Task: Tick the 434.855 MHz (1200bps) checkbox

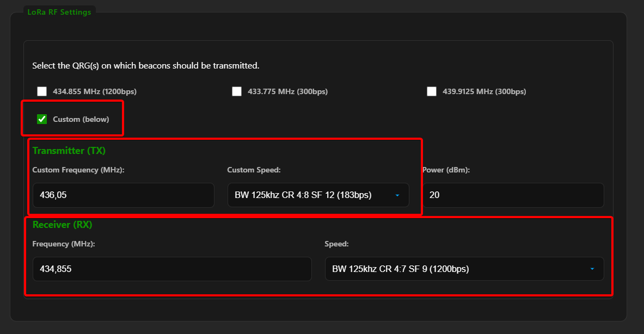Action: pyautogui.click(x=42, y=91)
